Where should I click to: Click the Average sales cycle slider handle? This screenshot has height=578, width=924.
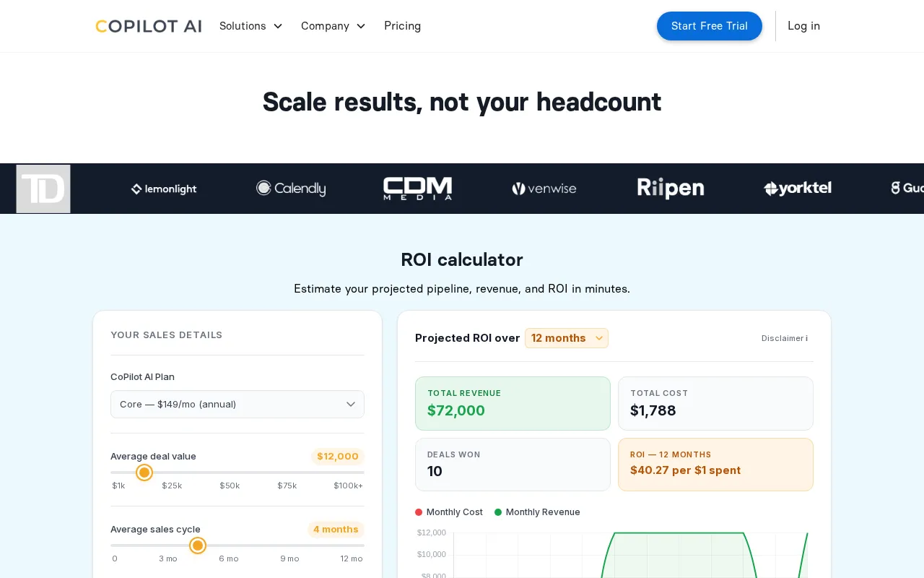click(x=198, y=545)
